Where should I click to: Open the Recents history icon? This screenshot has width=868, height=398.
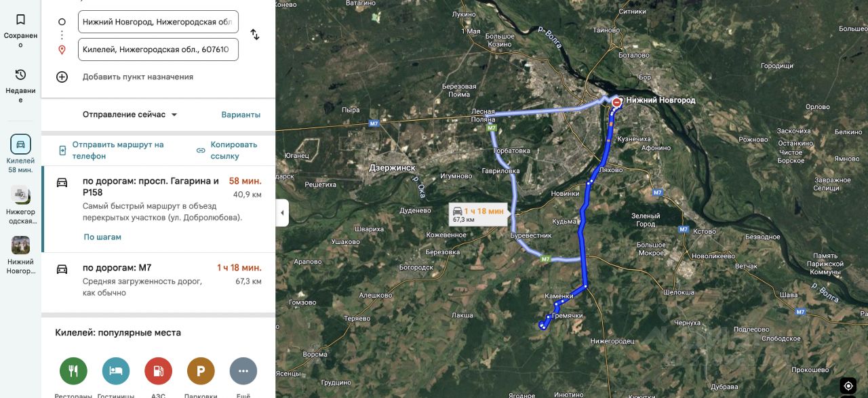(20, 75)
